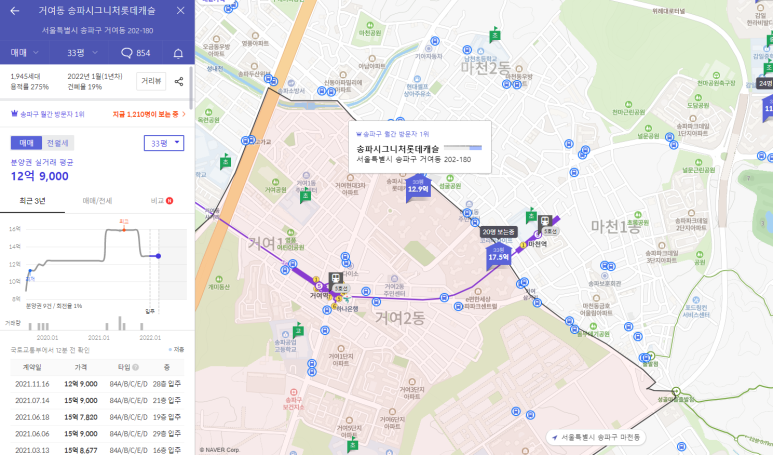Click the notification bell icon

[178, 53]
